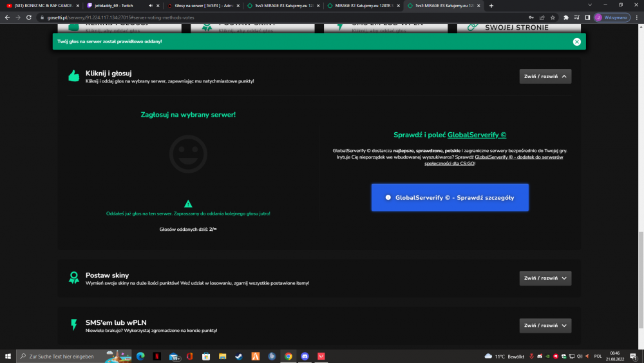Click the page vertical scrollbar thumb
This screenshot has height=363, width=644.
pos(641,280)
